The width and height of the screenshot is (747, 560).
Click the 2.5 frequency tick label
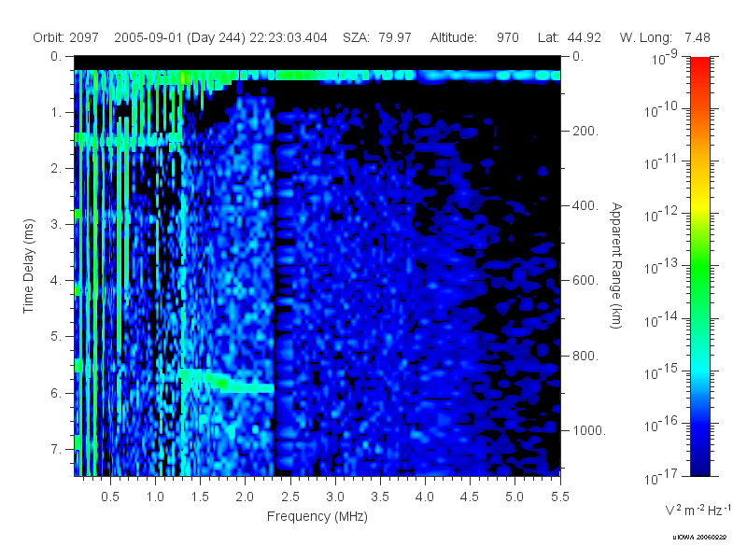[x=290, y=497]
